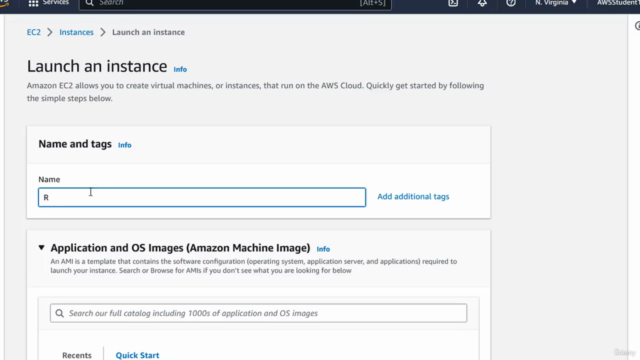Go to the Instances breadcrumb link

(x=76, y=32)
